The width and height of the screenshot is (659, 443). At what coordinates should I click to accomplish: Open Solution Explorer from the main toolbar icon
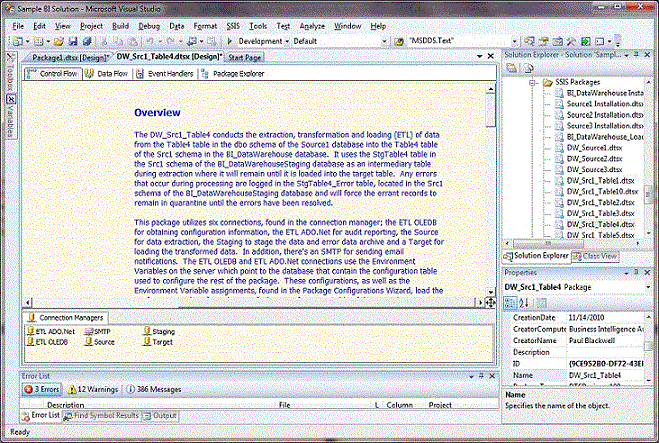click(x=529, y=41)
